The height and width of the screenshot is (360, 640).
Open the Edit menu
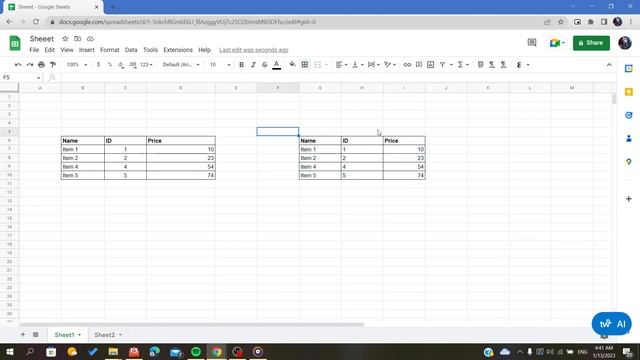tap(49, 50)
